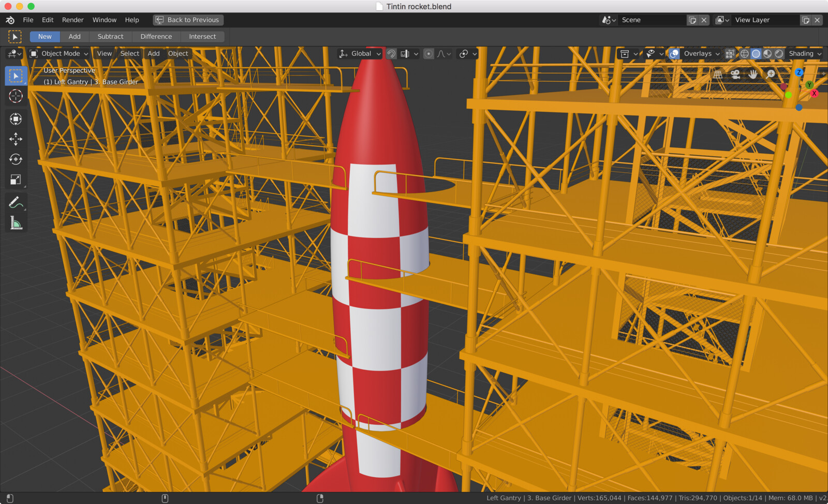Viewport: 828px width, 504px height.
Task: Click the View Layer name field
Action: coord(765,20)
